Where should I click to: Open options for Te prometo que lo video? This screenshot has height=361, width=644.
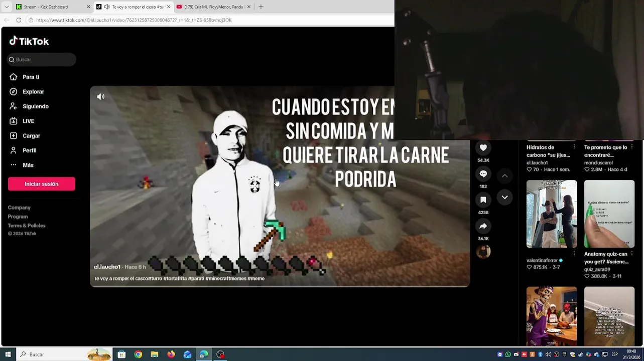(x=632, y=147)
